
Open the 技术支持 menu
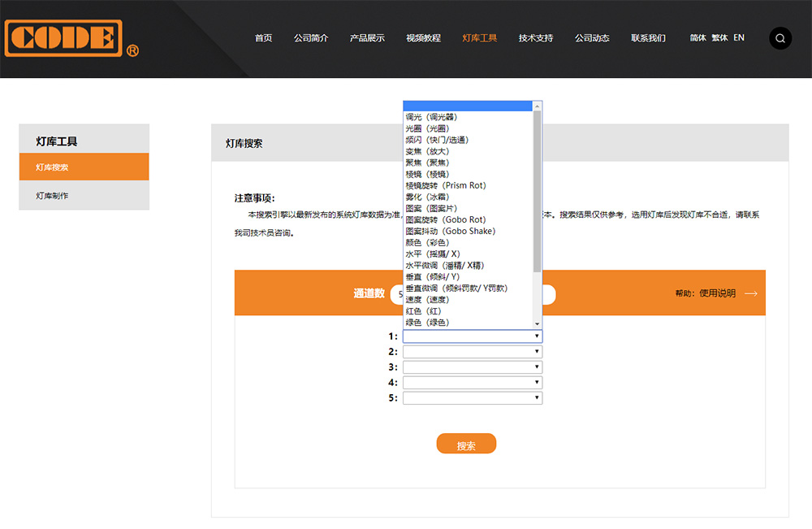point(535,38)
